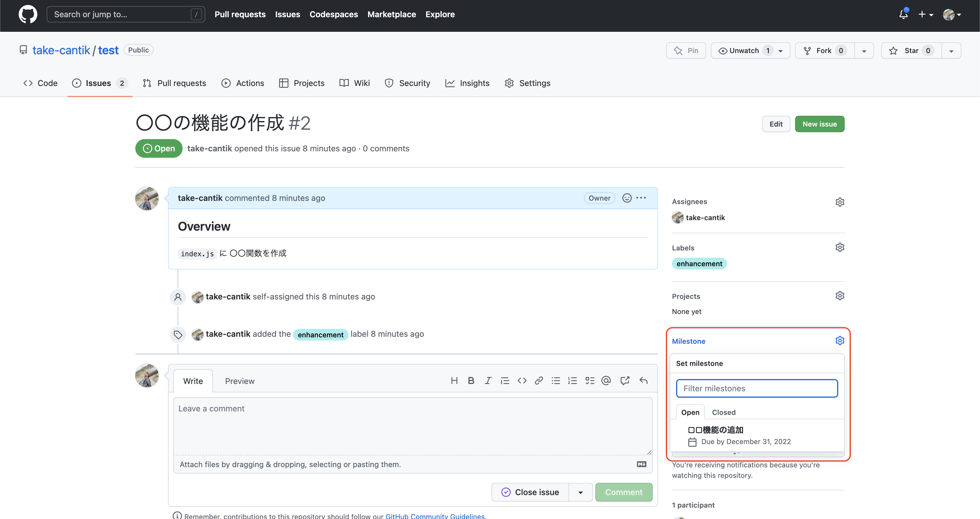Unwatch this repository
The width and height of the screenshot is (980, 519).
(746, 50)
